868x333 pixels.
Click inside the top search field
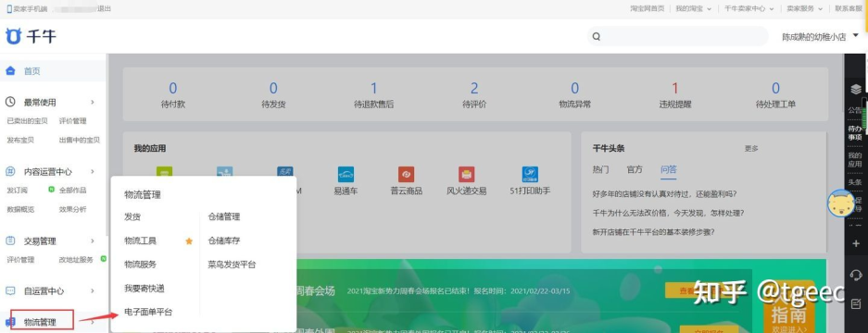(677, 36)
